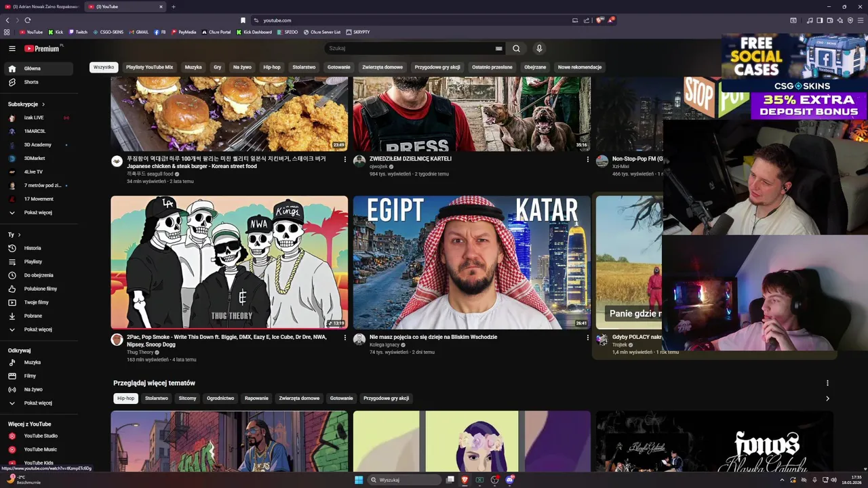
Task: Select Nowe rekomendacje chip
Action: (x=580, y=67)
